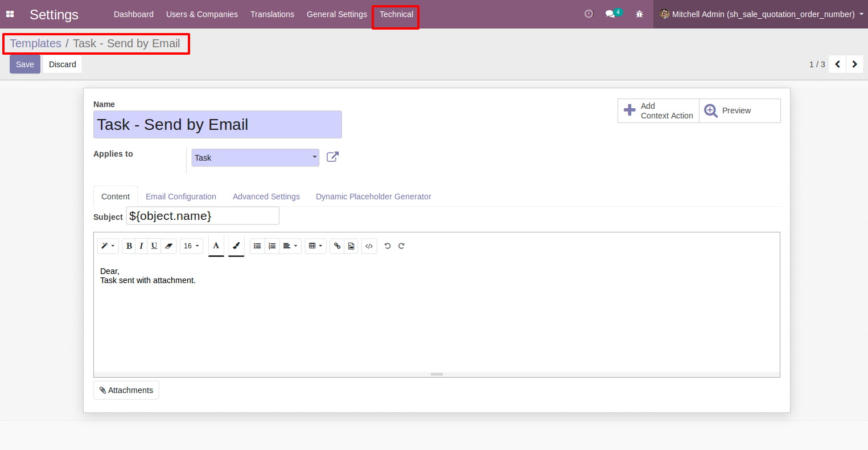This screenshot has width=868, height=450.
Task: Open the style magic wand dropdown
Action: 108,246
